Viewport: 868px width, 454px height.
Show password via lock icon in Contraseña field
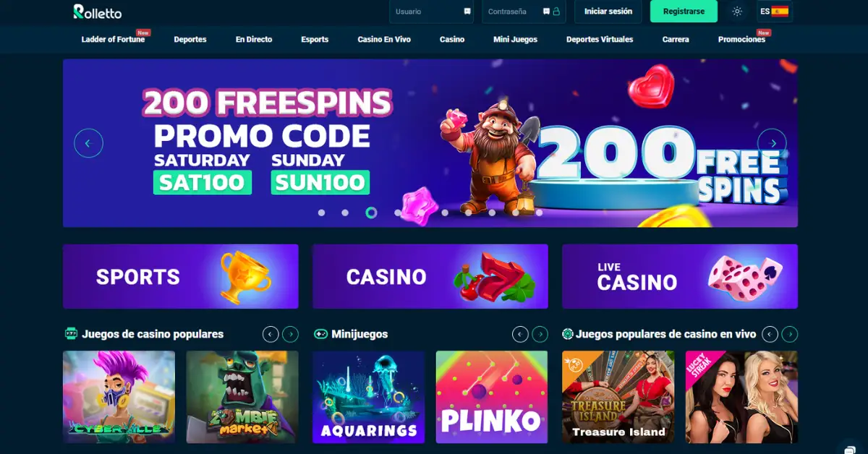(x=556, y=12)
